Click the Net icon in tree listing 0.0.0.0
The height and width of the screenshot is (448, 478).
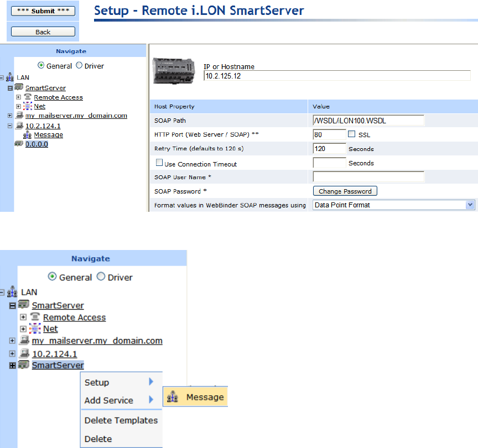tap(28, 106)
